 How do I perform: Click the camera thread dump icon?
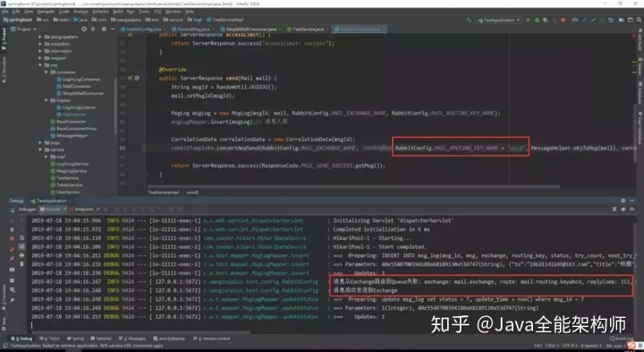(x=12, y=270)
